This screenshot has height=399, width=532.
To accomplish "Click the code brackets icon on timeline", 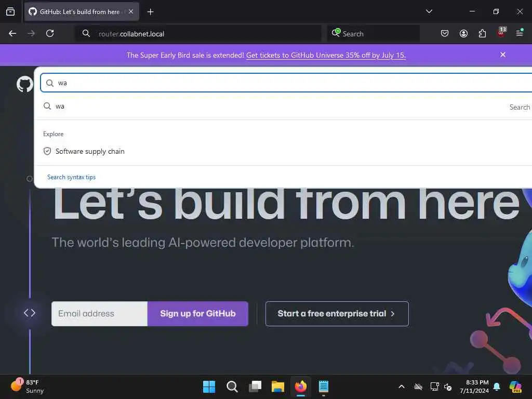I will [x=30, y=313].
